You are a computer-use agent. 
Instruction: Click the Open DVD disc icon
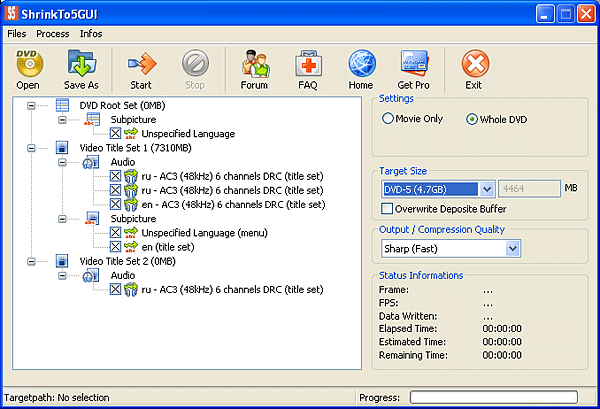(29, 63)
